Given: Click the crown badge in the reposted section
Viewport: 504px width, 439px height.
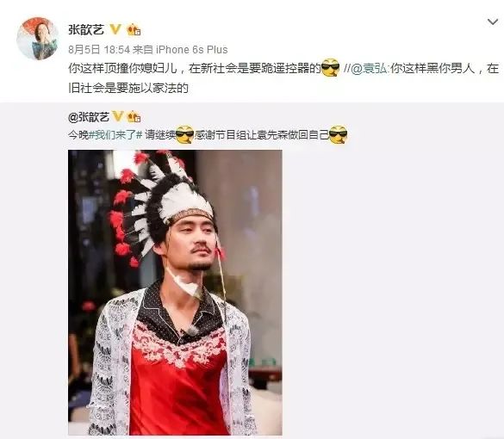Looking at the screenshot, I should pyautogui.click(x=134, y=116).
